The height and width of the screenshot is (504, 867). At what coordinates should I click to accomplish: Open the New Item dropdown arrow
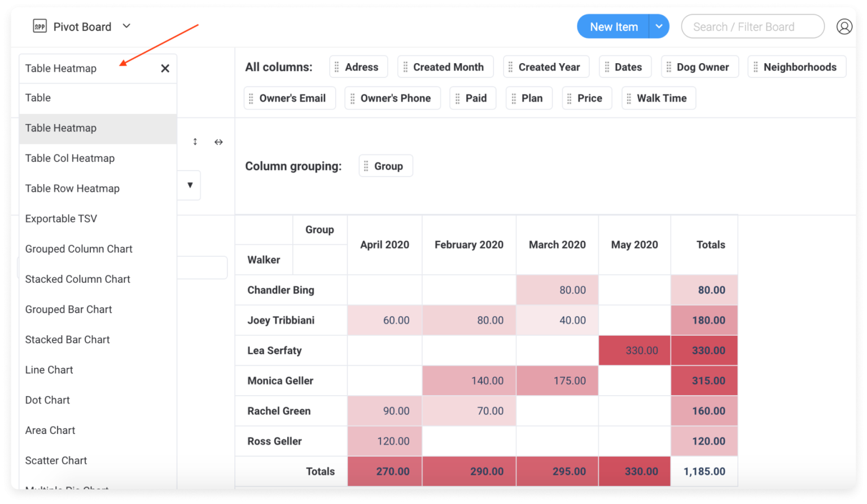(659, 27)
